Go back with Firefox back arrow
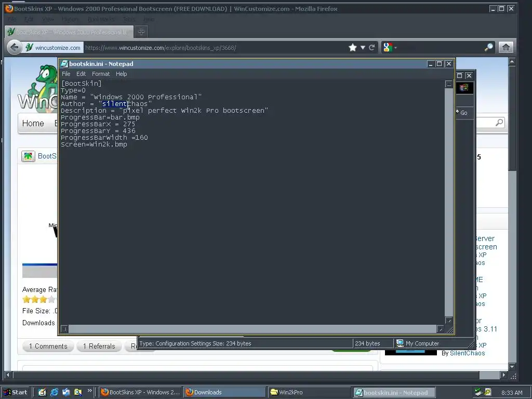The height and width of the screenshot is (399, 532). pyautogui.click(x=14, y=47)
